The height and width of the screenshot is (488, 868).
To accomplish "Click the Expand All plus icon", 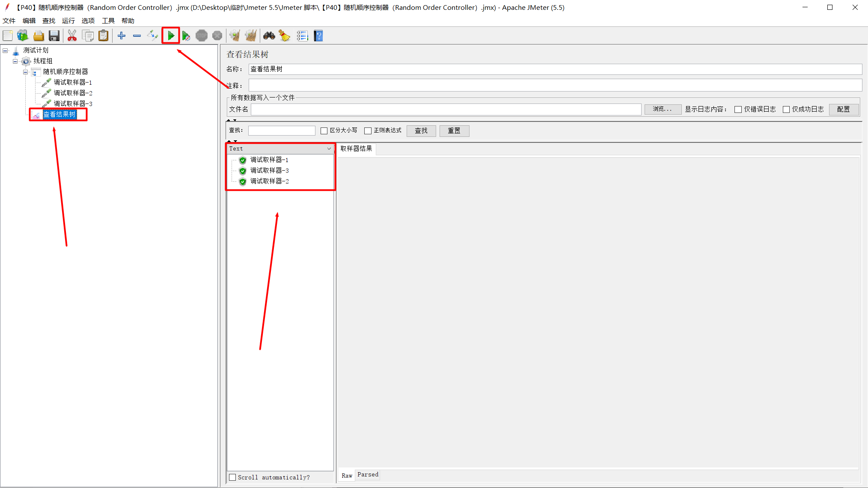I will pyautogui.click(x=122, y=36).
